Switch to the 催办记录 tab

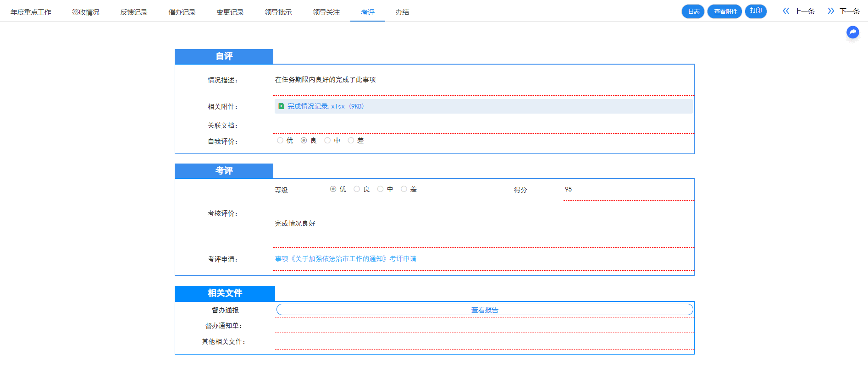pos(182,12)
